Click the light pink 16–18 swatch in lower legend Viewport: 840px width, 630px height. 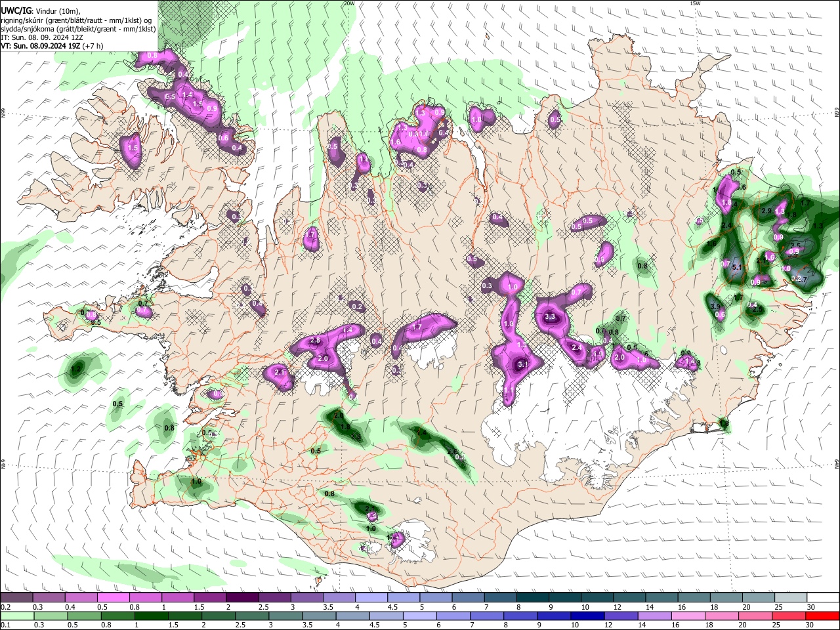[x=688, y=616]
